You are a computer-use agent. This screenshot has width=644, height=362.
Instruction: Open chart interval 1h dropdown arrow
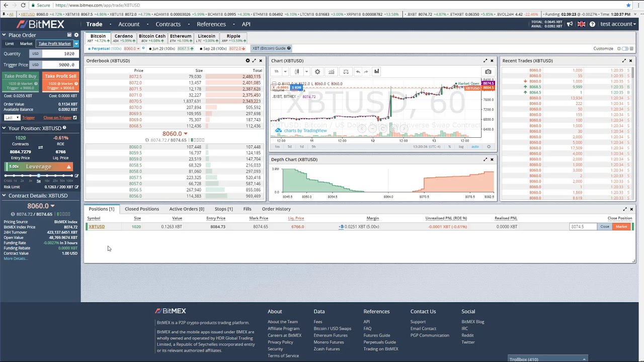point(285,72)
